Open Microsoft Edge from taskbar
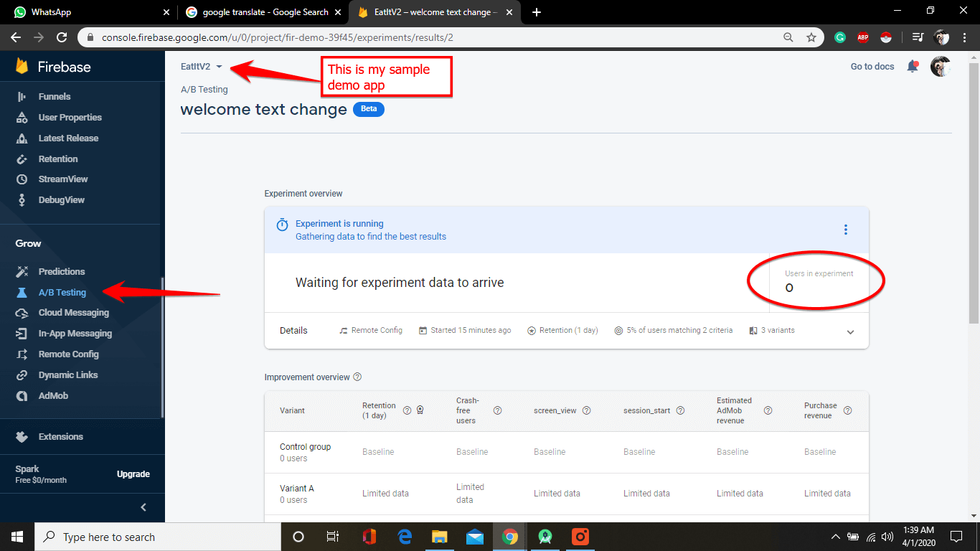The image size is (980, 551). click(x=405, y=537)
